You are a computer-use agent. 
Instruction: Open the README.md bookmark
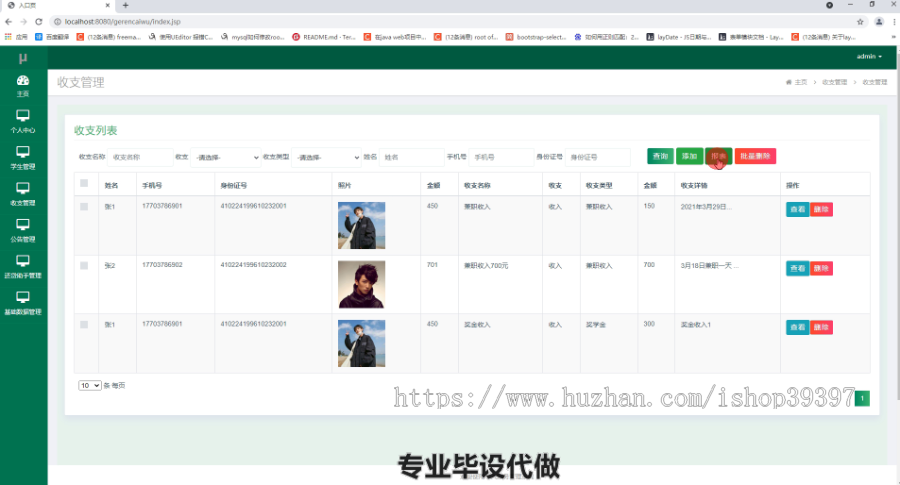[324, 37]
